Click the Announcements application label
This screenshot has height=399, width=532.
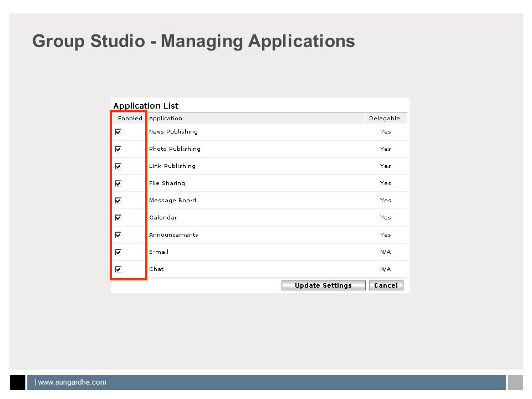[173, 235]
